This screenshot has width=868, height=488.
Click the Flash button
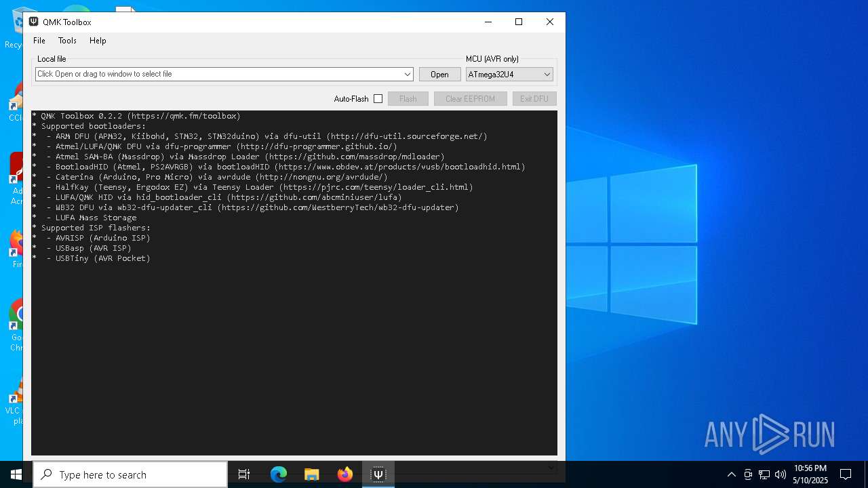tap(408, 99)
